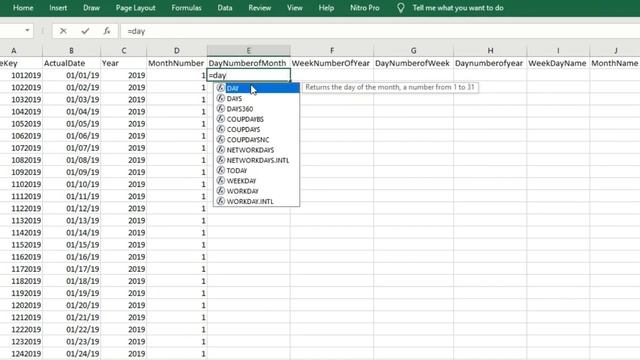The image size is (640, 360).
Task: Open the Nitro Pro tab
Action: tap(364, 8)
